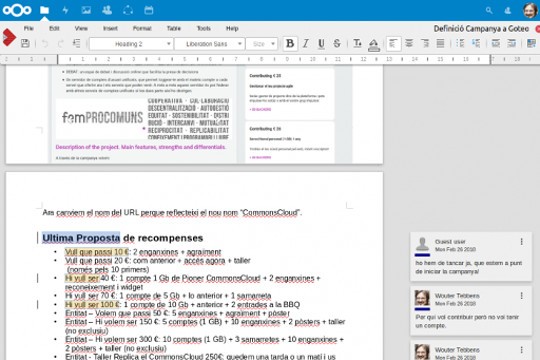The image size is (540, 360).
Task: Click the line 'Hi vull ser 100 €'
Action: pos(182,305)
